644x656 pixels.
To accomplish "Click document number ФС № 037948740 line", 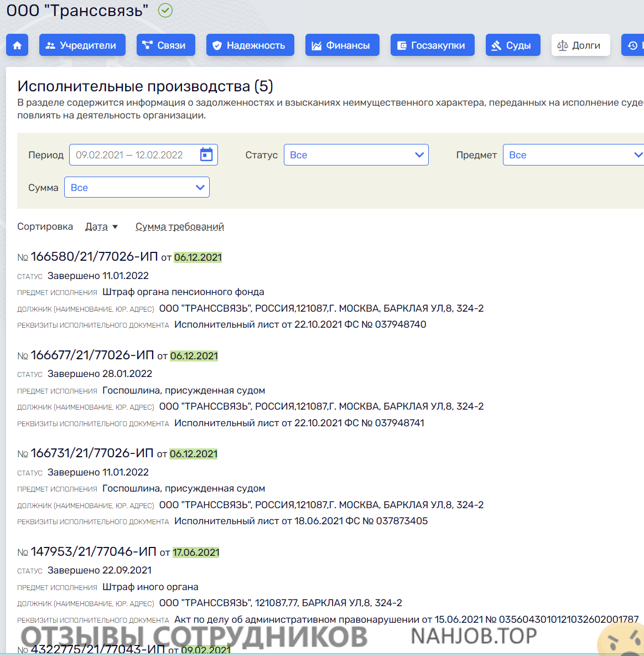I will point(300,324).
